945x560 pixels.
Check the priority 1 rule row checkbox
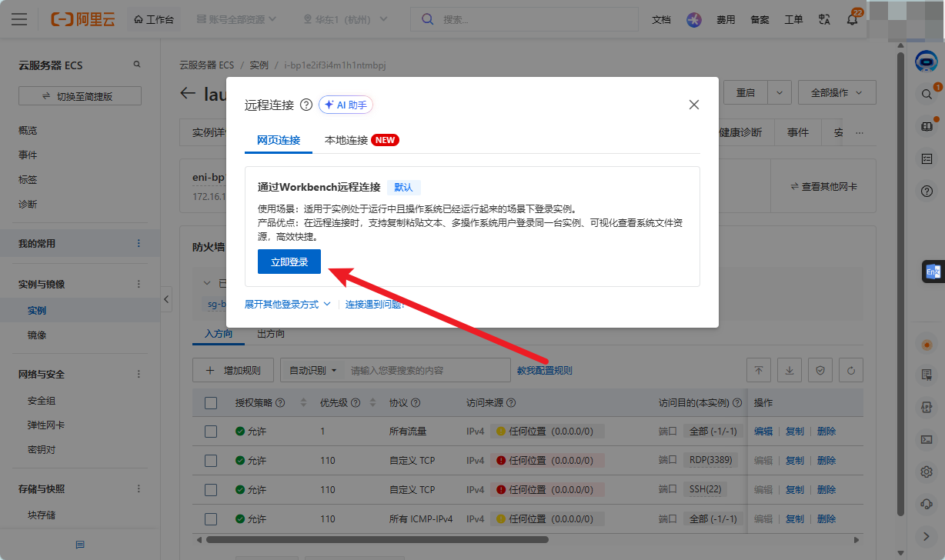tap(211, 432)
